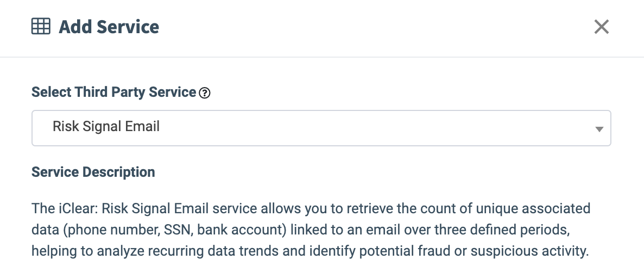This screenshot has height=272, width=644.
Task: Close the Add Service dialog
Action: [x=601, y=27]
